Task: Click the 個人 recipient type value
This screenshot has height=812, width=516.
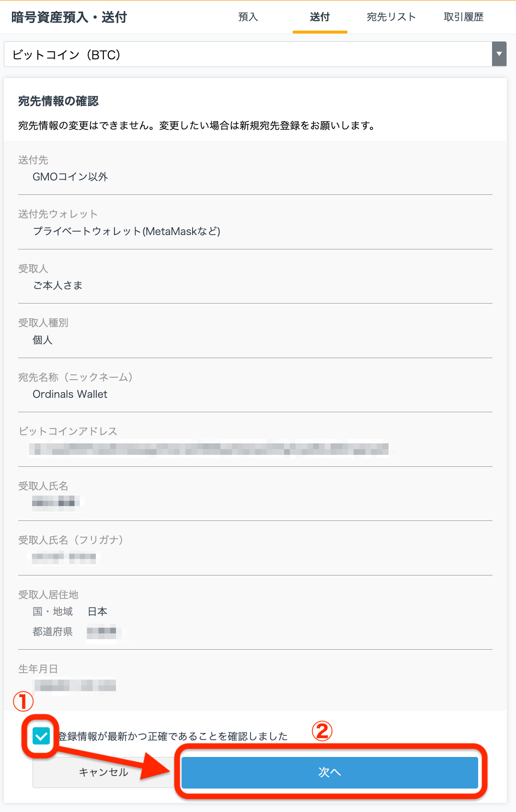Action: pos(43,340)
